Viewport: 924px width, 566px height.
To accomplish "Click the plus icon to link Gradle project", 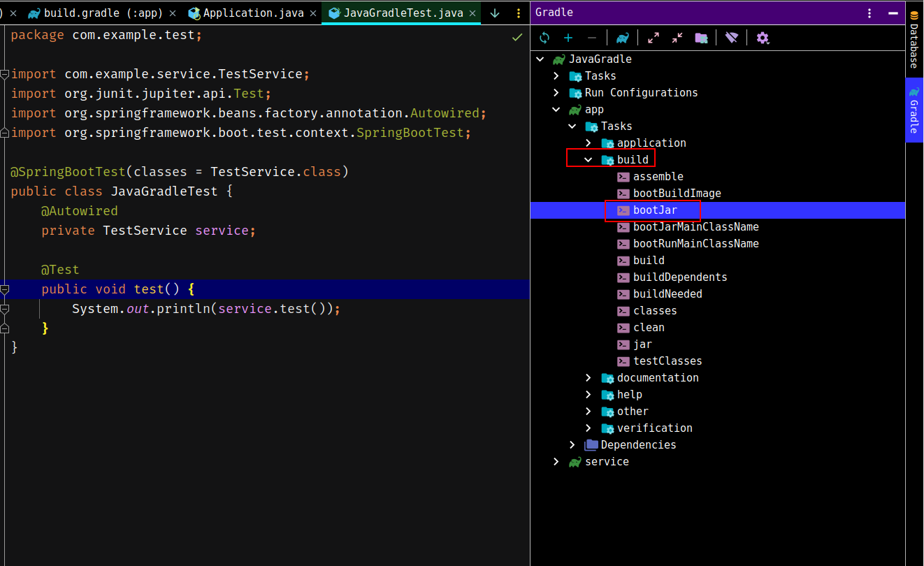I will pos(568,38).
